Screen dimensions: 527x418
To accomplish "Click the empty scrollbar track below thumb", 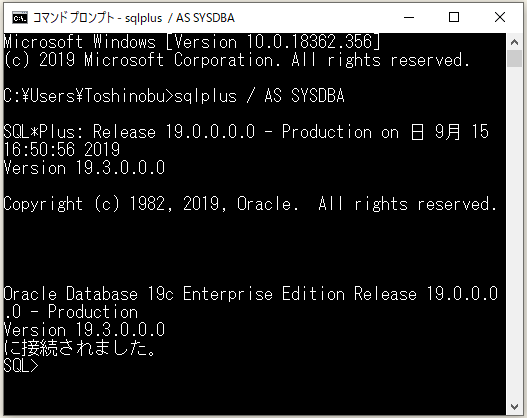I will coord(514,233).
